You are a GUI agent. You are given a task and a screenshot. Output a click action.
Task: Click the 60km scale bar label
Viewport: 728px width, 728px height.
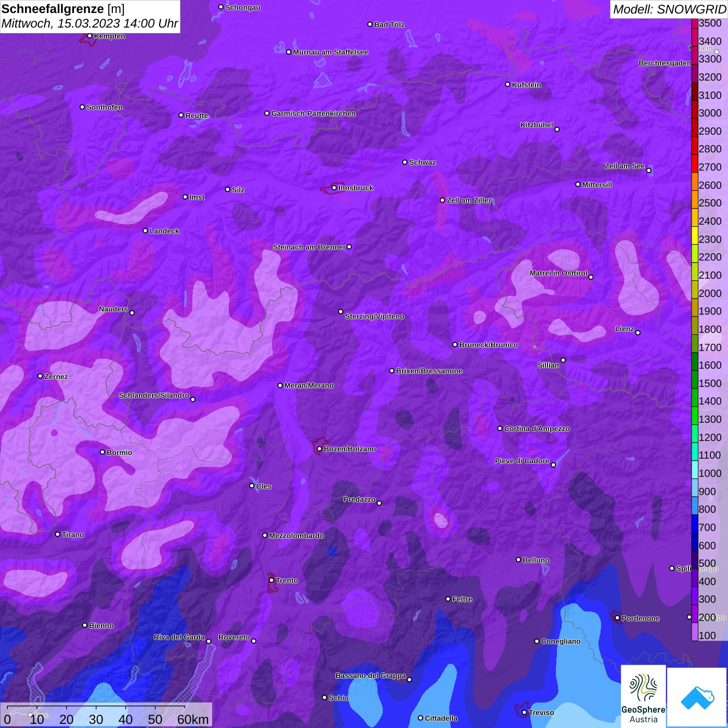pos(193,719)
